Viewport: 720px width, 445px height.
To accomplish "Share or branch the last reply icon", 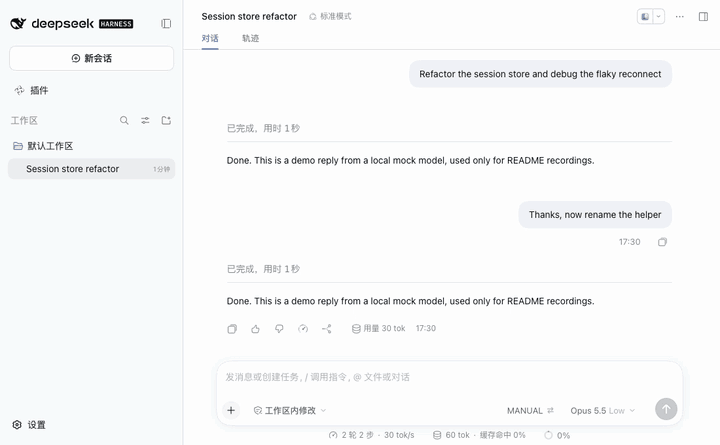I will [326, 329].
